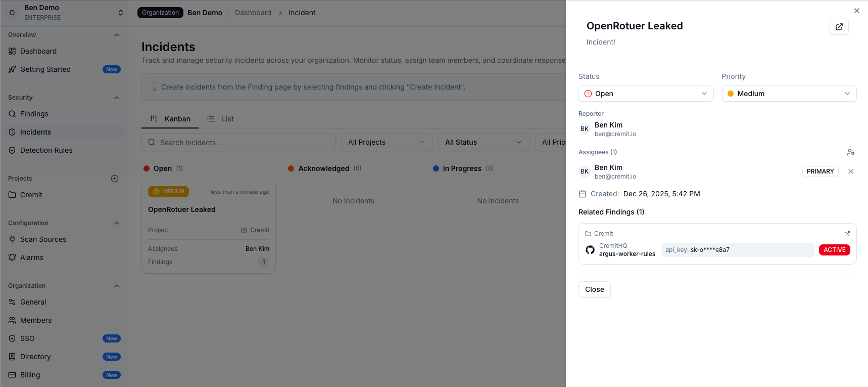Click the bell icon next to Alarms
This screenshot has width=868, height=387.
tap(12, 257)
